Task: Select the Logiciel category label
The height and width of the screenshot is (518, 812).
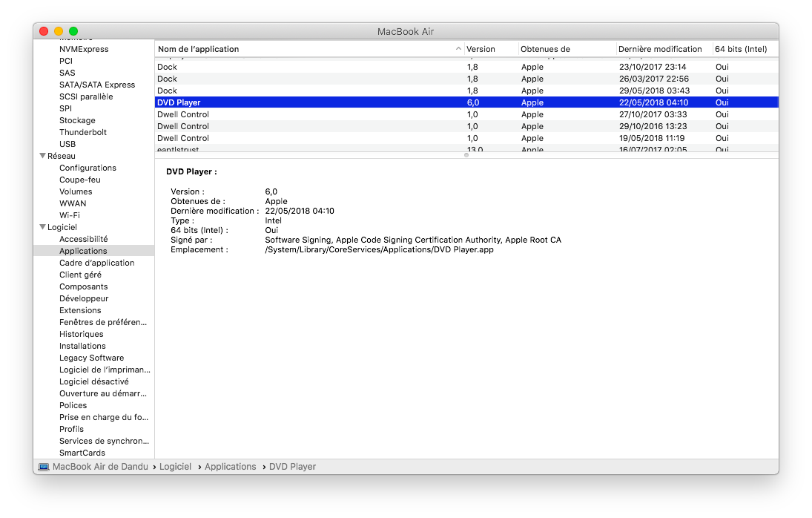Action: tap(62, 227)
